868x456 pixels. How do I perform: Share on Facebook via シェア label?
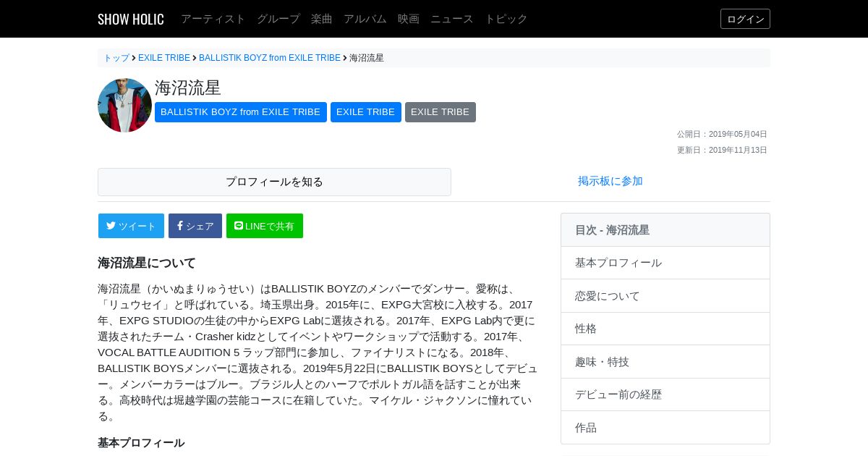200,226
